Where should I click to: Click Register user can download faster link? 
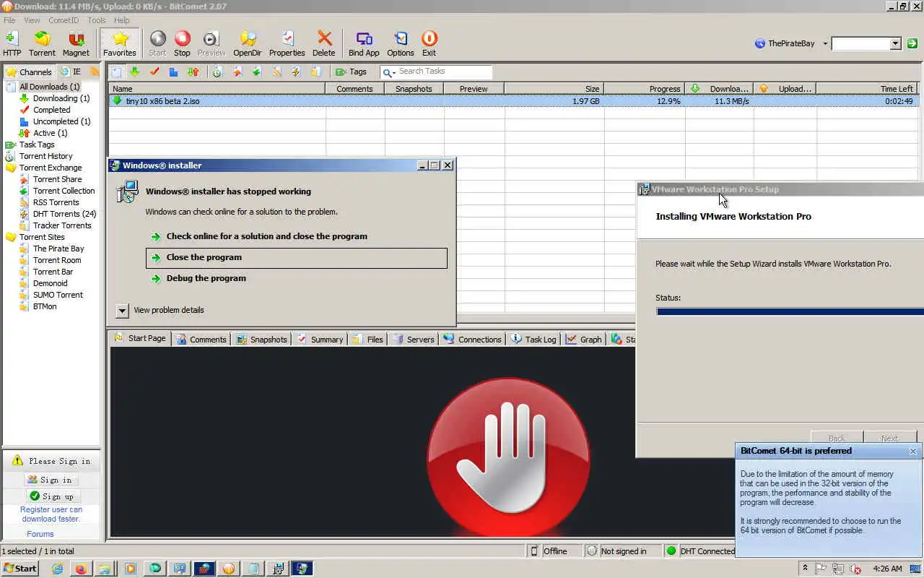click(51, 514)
